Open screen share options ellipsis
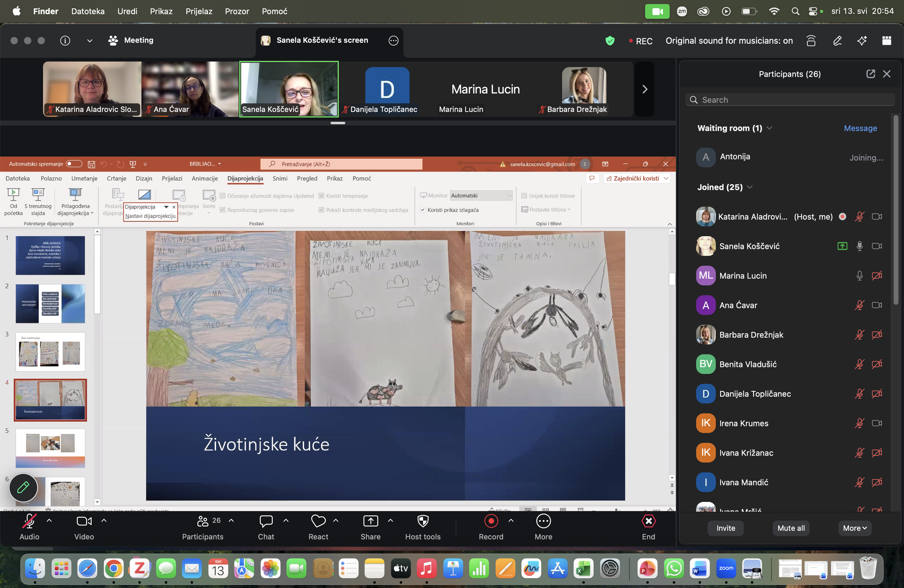This screenshot has width=904, height=588. tap(393, 40)
